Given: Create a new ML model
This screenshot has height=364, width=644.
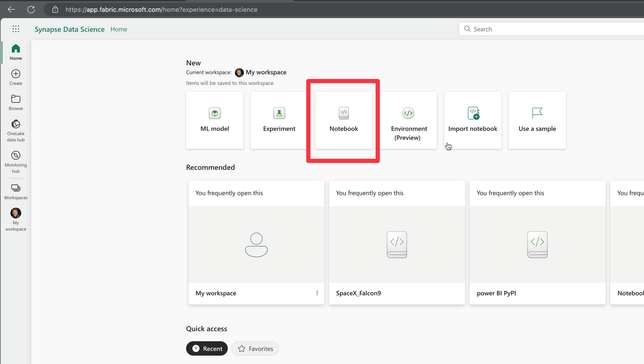Looking at the screenshot, I should pos(215,120).
